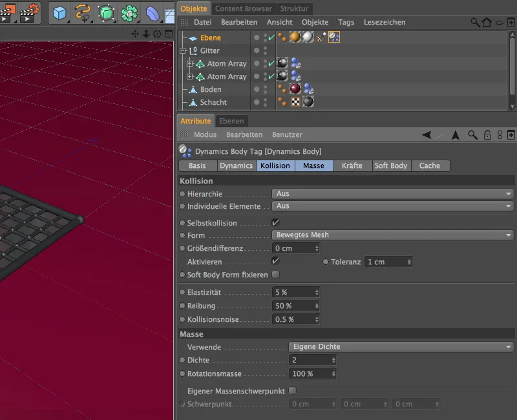The height and width of the screenshot is (420, 517).
Task: Expand the second Atom Array object
Action: [x=189, y=76]
